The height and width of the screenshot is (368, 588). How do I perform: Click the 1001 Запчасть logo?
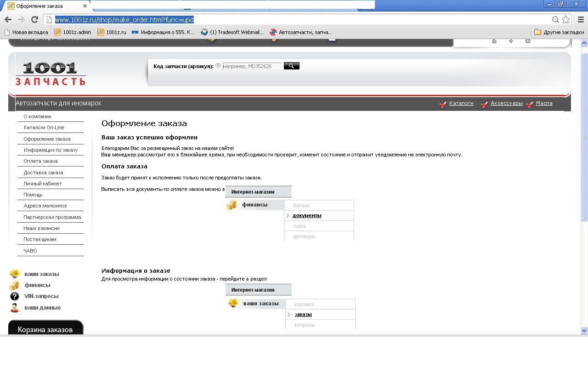point(51,74)
